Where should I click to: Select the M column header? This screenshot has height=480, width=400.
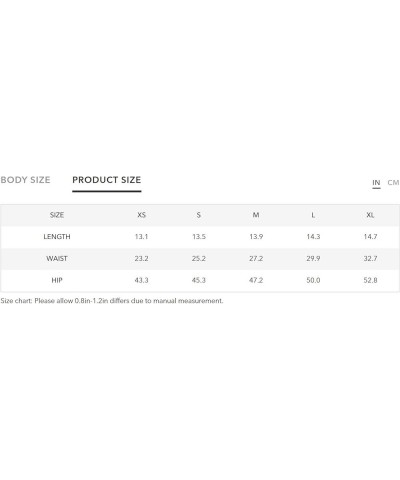coord(256,215)
